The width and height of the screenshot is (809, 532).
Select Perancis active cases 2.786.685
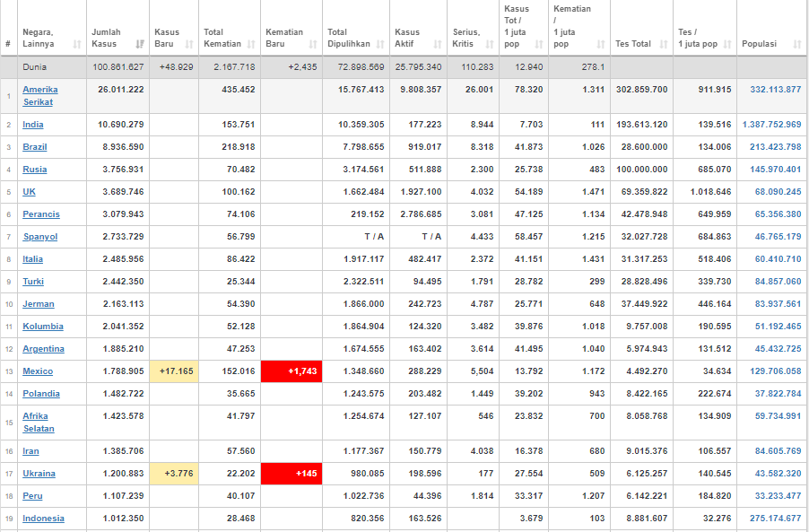click(x=421, y=214)
